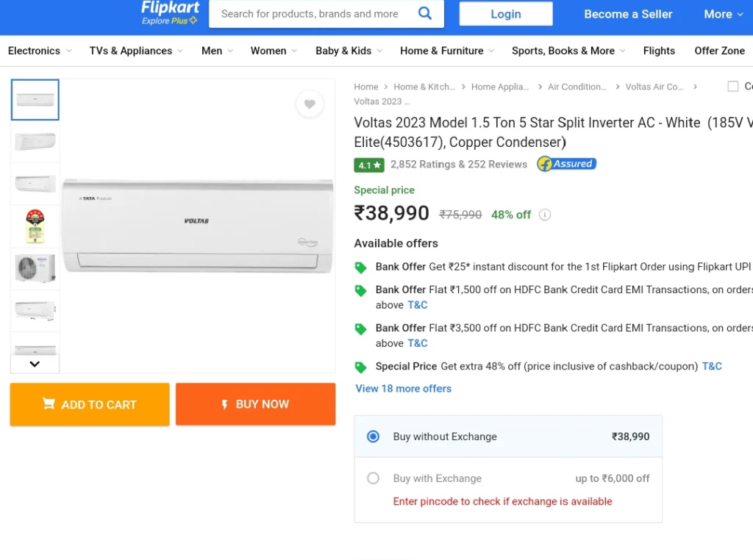753x560 pixels.
Task: Click Enter pincode to check exchange text
Action: [502, 501]
